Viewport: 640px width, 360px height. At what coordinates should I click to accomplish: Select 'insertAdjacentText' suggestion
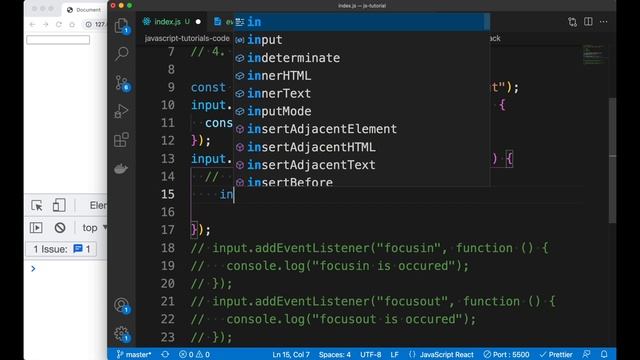[361, 164]
